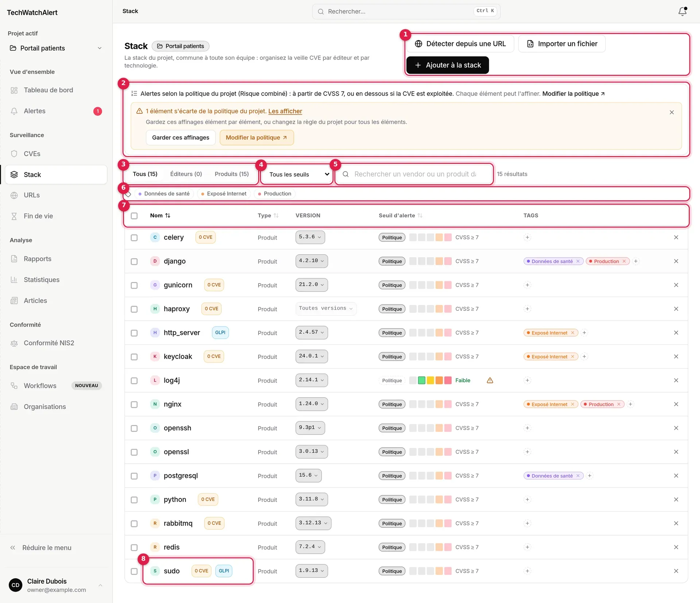Check the django row checkbox
Viewport: 700px width, 603px height.
134,262
